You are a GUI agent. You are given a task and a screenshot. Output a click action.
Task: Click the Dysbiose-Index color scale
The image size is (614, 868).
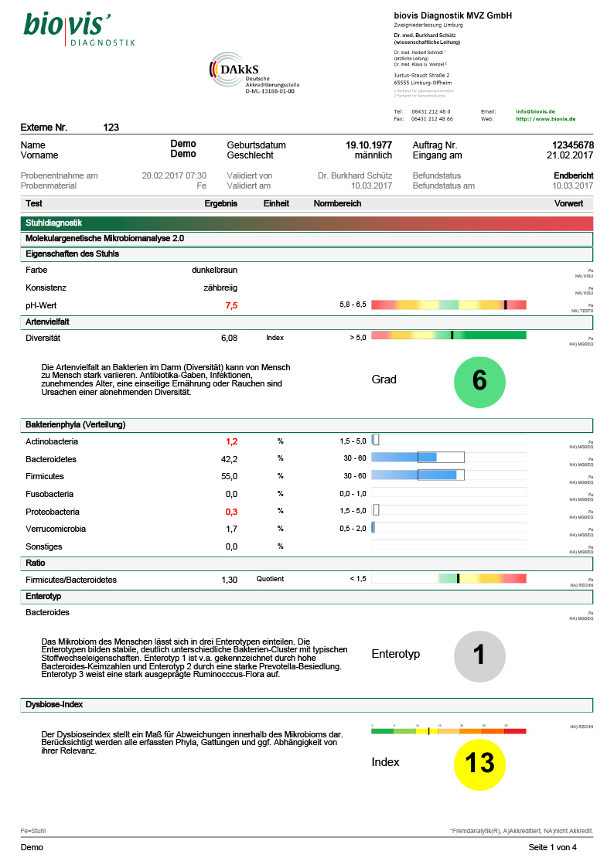(x=449, y=730)
